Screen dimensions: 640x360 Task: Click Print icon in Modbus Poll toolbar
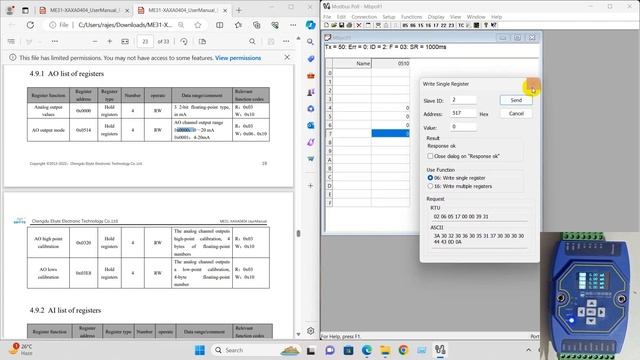(349, 25)
